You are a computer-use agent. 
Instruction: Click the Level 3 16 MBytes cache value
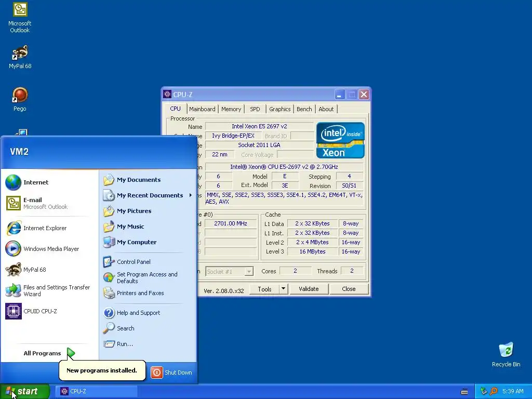tap(312, 251)
